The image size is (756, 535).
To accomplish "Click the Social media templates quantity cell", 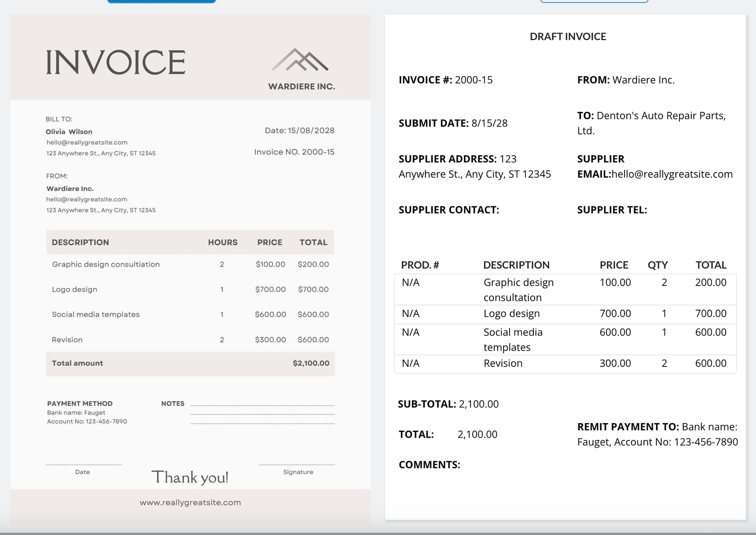I will (664, 333).
